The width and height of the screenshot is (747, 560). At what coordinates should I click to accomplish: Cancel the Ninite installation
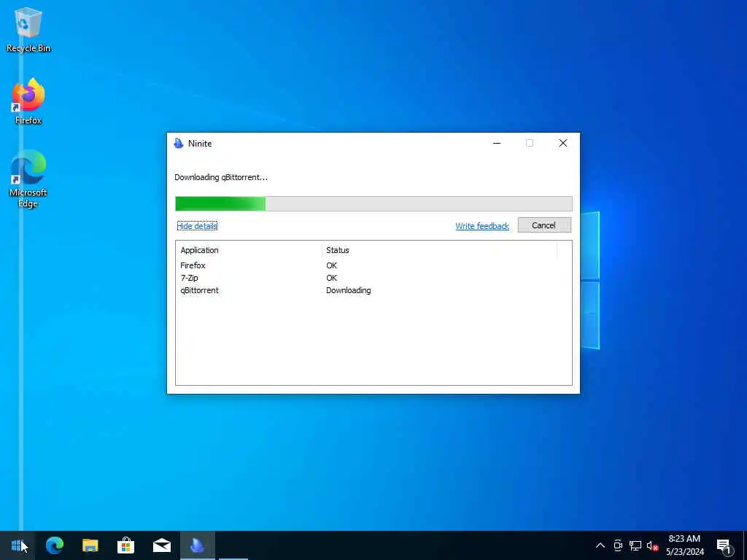(x=544, y=225)
